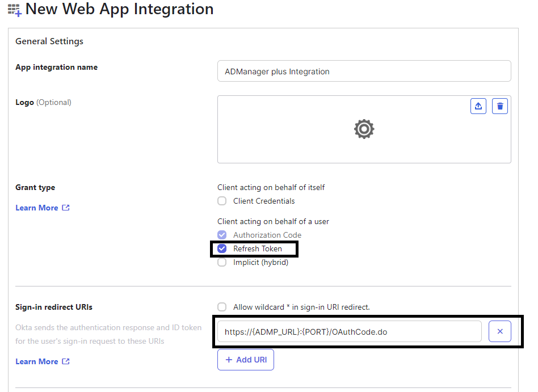Click the Authorization Code checkbox

[x=222, y=235]
